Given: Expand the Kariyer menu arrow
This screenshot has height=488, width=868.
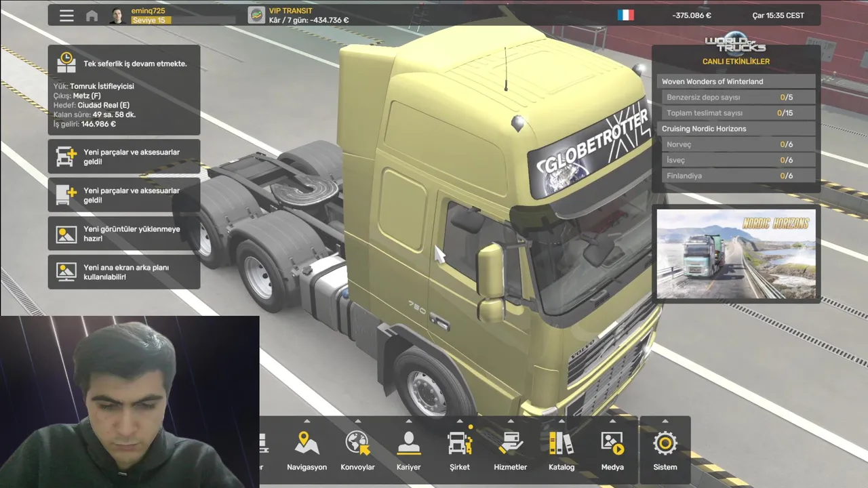Looking at the screenshot, I should click(x=408, y=421).
